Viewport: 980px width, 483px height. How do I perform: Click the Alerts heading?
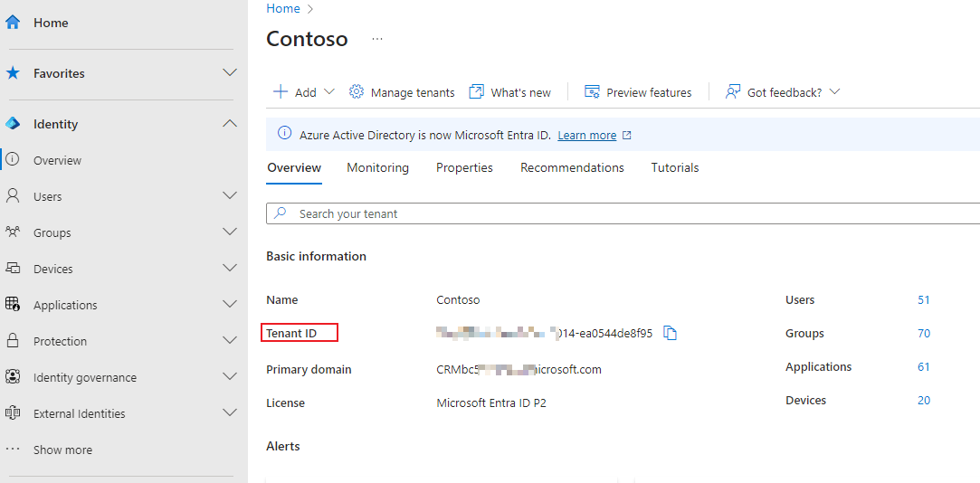click(x=283, y=446)
